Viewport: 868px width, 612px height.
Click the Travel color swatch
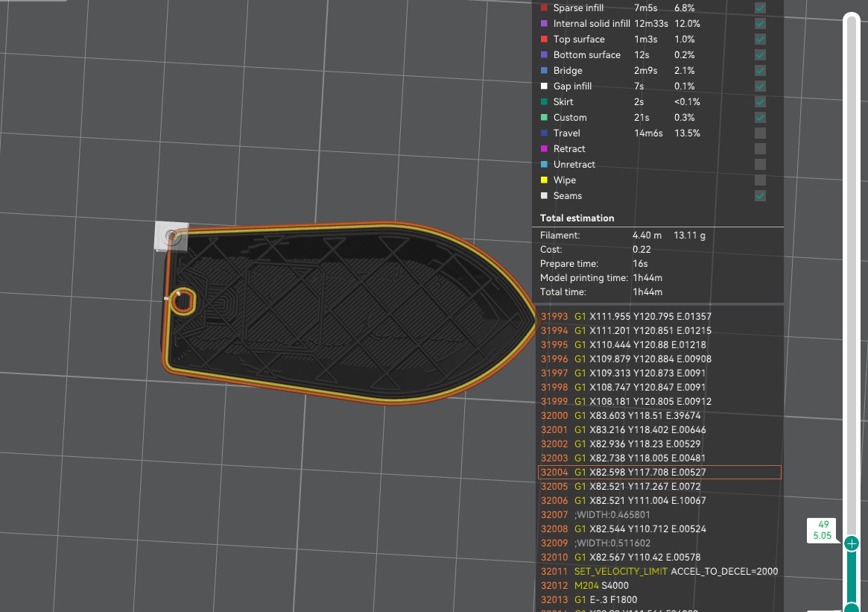[544, 133]
